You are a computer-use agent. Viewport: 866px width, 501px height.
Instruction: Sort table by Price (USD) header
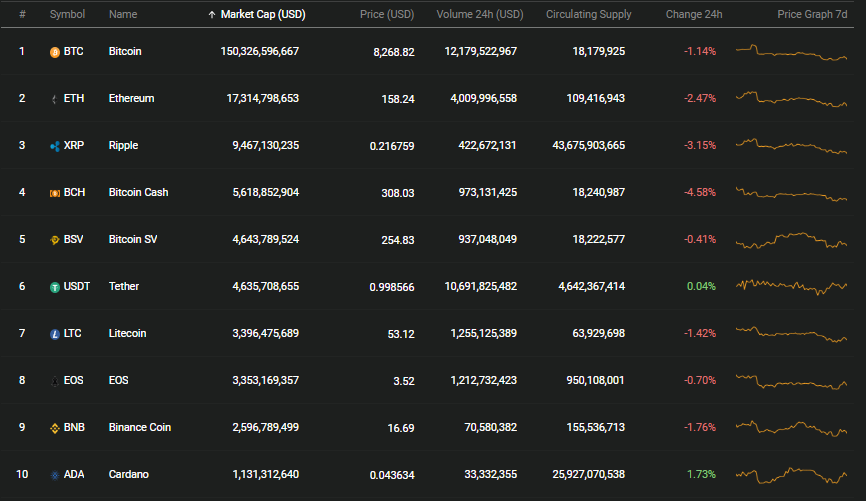pyautogui.click(x=387, y=14)
